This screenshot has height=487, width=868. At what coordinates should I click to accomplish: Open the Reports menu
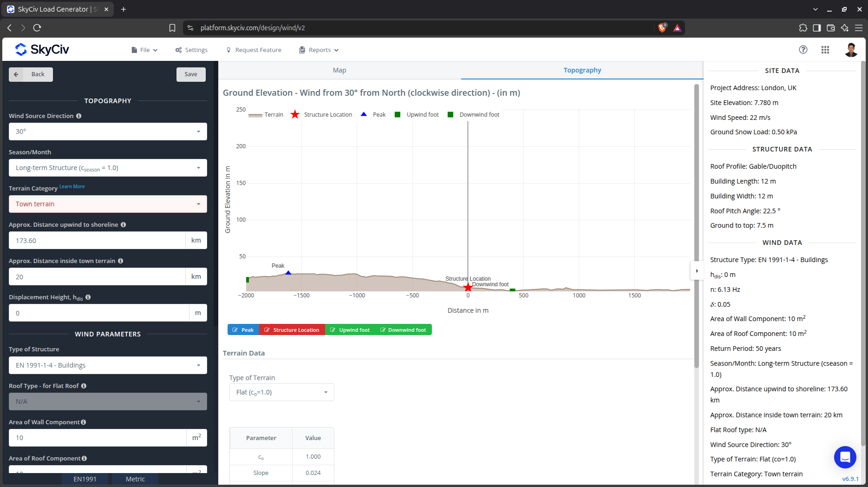pyautogui.click(x=319, y=50)
